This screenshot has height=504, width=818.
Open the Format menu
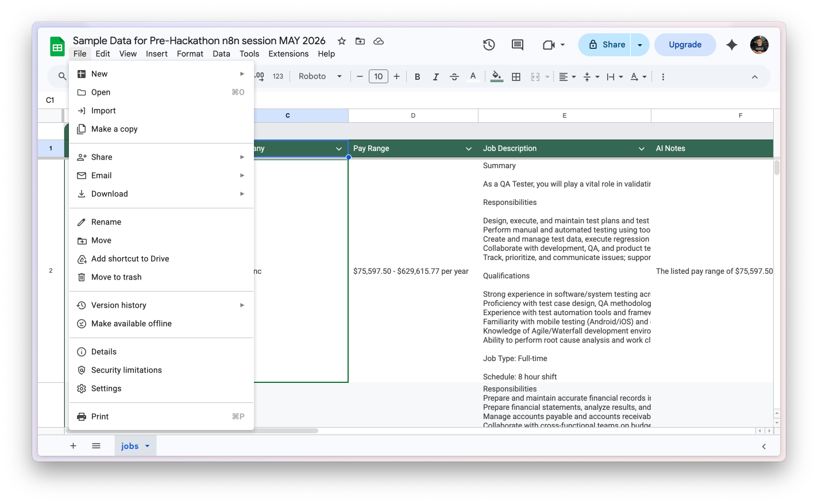(190, 54)
